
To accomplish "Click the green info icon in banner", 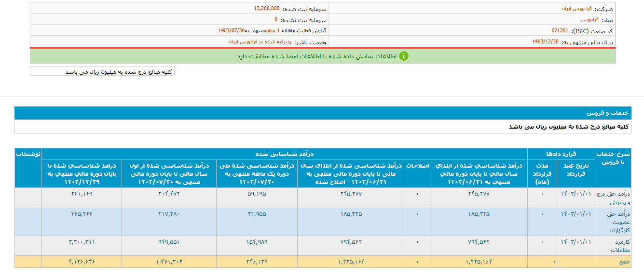I will (x=404, y=56).
